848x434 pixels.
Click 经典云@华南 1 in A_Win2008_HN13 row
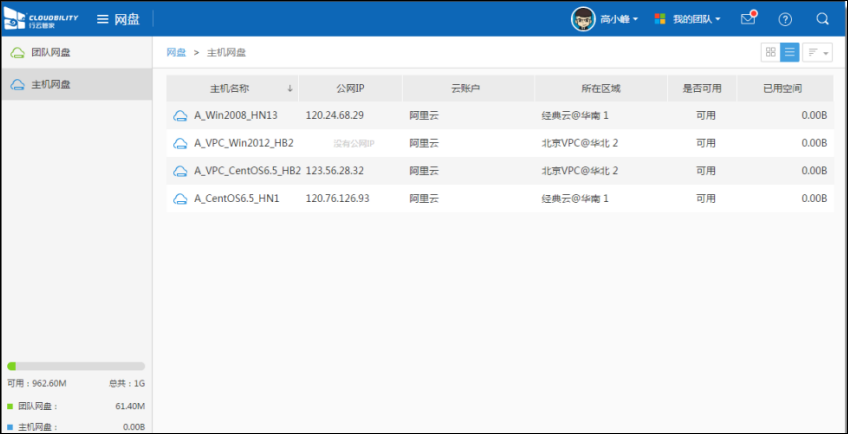point(575,115)
